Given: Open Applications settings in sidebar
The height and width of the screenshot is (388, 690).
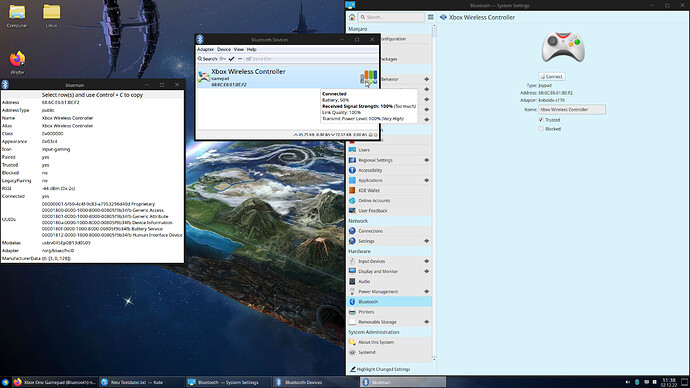Looking at the screenshot, I should 389,180.
